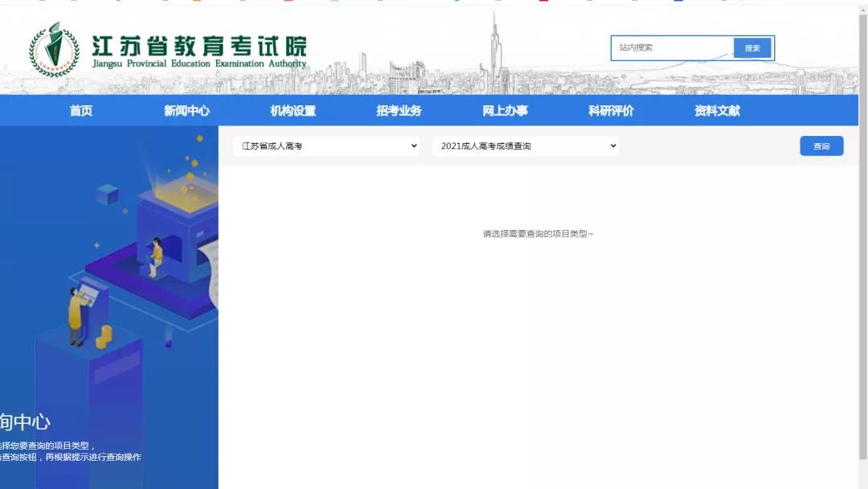Open the 资料文献 navigation item
Screen dimensions: 868x489
(x=717, y=111)
